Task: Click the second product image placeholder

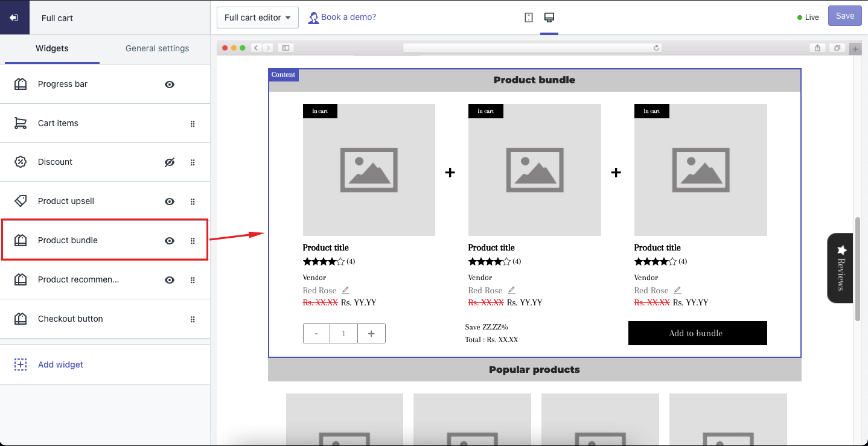Action: click(x=535, y=170)
